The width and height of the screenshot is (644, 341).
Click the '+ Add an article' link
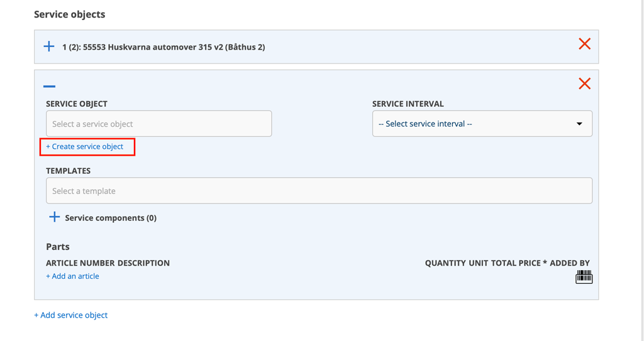pos(72,276)
